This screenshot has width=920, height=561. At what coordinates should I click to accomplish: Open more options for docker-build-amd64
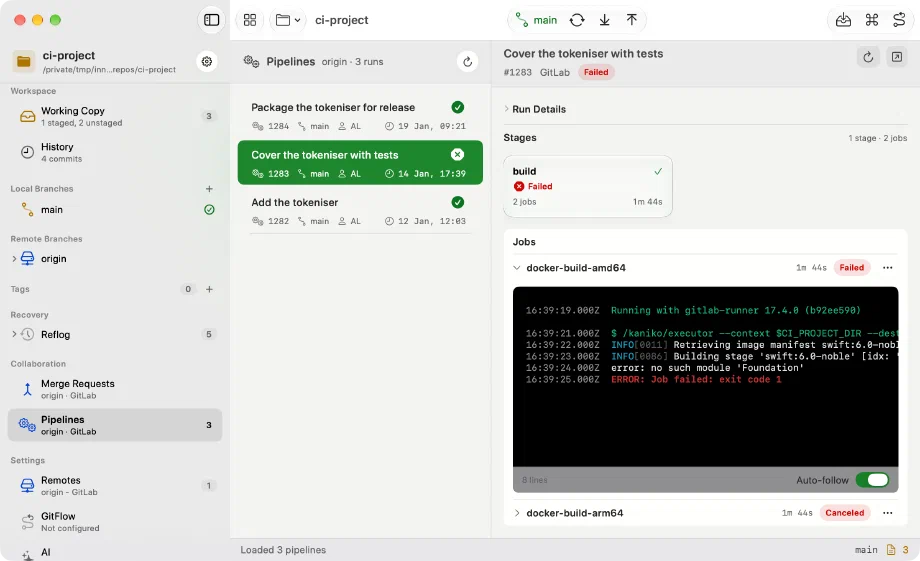[887, 268]
